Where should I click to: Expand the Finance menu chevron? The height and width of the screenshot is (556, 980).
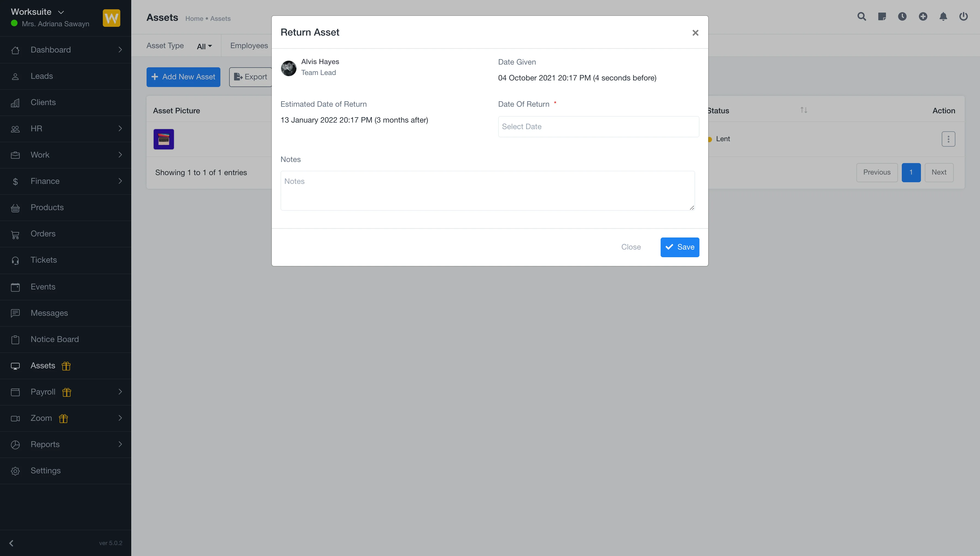point(120,181)
